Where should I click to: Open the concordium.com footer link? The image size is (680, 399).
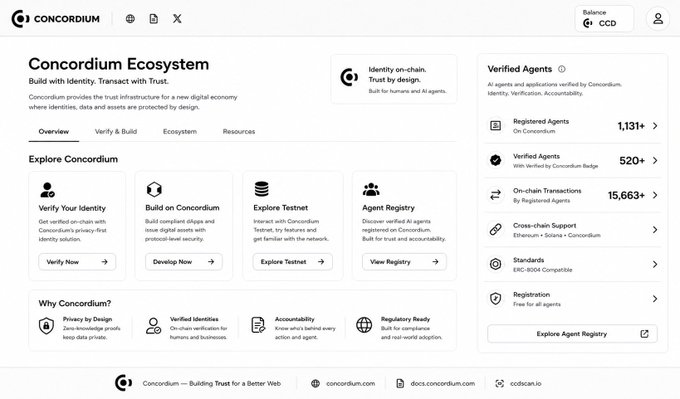(343, 383)
